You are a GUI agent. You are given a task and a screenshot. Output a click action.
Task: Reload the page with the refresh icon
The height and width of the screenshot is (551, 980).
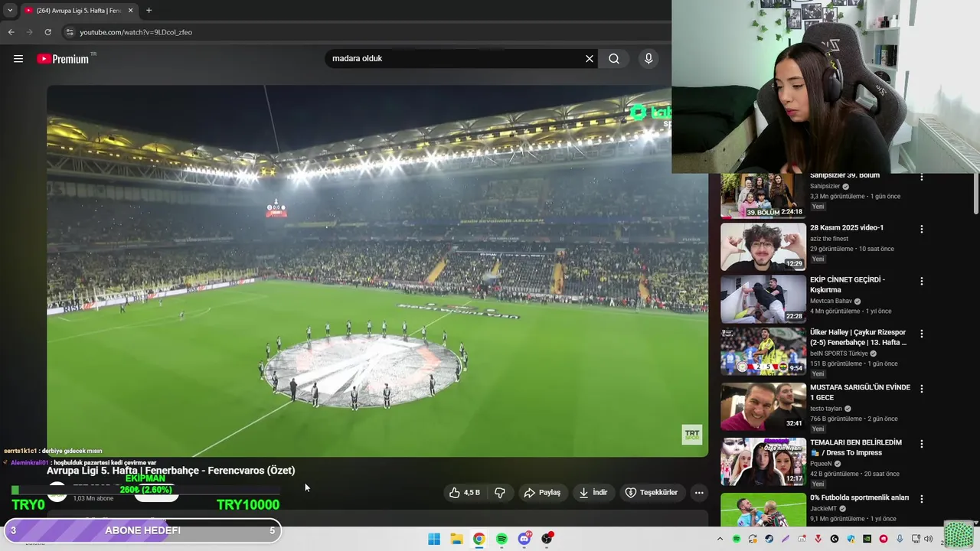pyautogui.click(x=47, y=32)
